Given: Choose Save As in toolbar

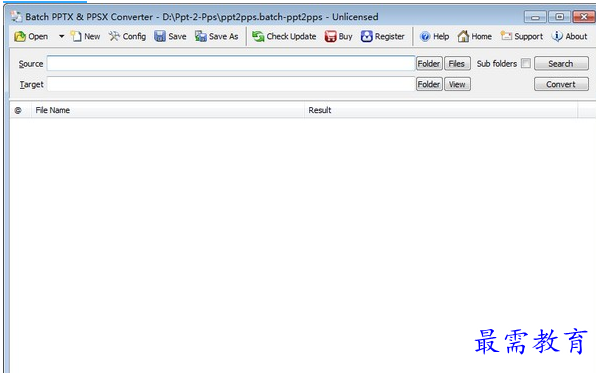Looking at the screenshot, I should [217, 37].
